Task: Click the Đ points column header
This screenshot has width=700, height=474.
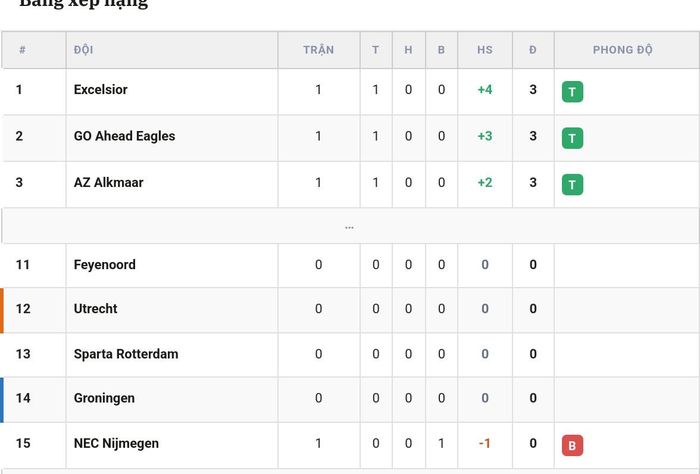Action: pos(533,50)
